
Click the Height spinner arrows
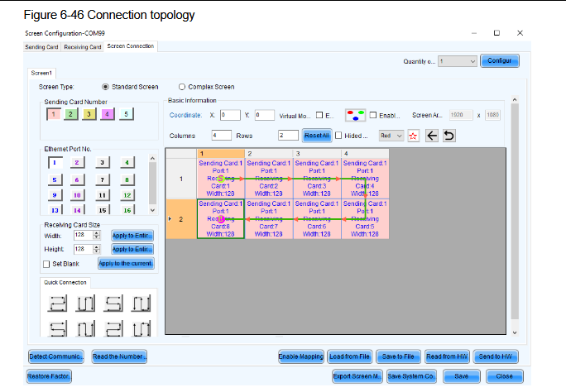point(96,249)
